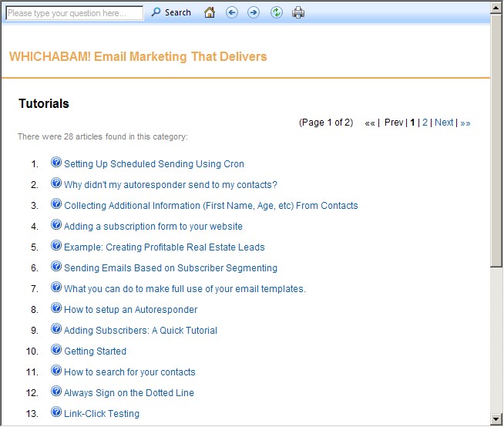504x427 pixels.
Task: Jump to last page with »» link
Action: pos(465,123)
